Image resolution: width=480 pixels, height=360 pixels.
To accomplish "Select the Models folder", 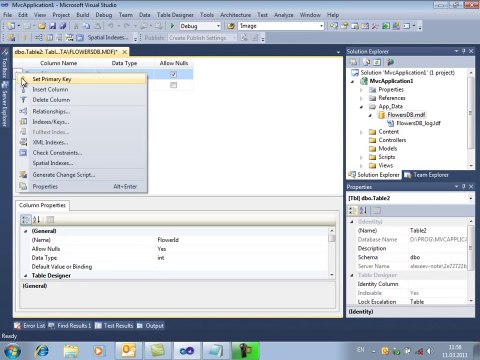I will (x=388, y=149).
